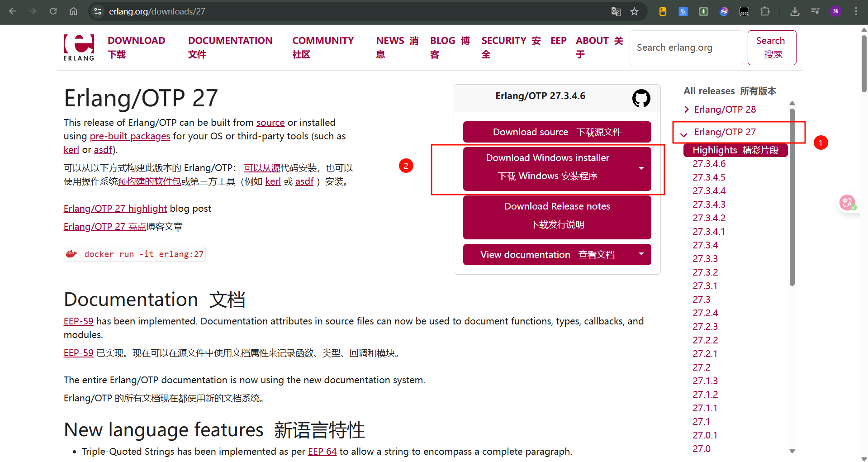Click the browser forward arrow
The height and width of the screenshot is (462, 868).
click(x=33, y=11)
